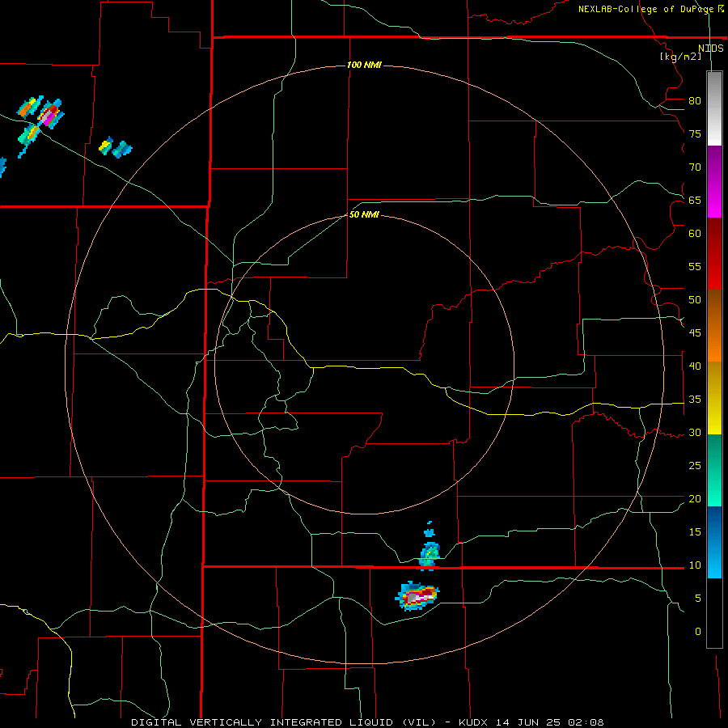
Task: Click the 50 value on the VIL scale
Action: [695, 300]
